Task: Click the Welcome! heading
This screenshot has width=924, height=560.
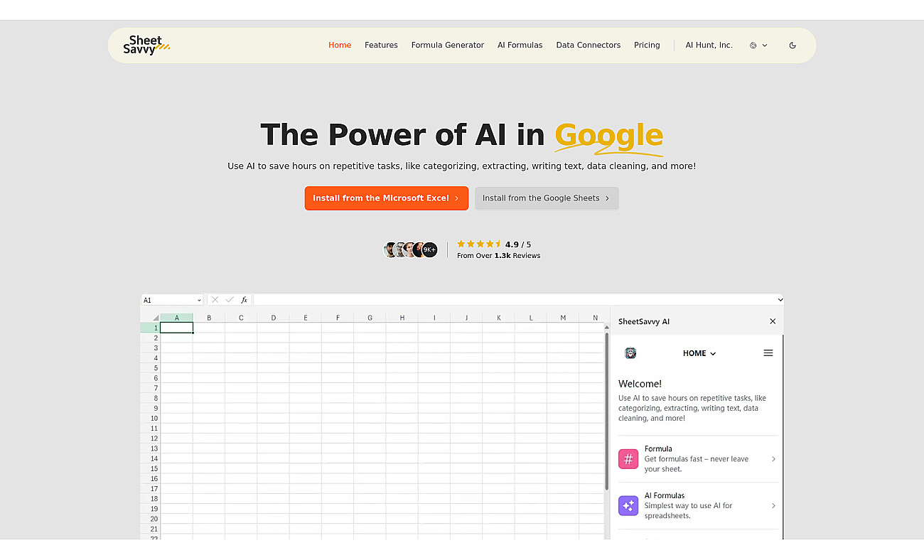Action: pyautogui.click(x=640, y=384)
